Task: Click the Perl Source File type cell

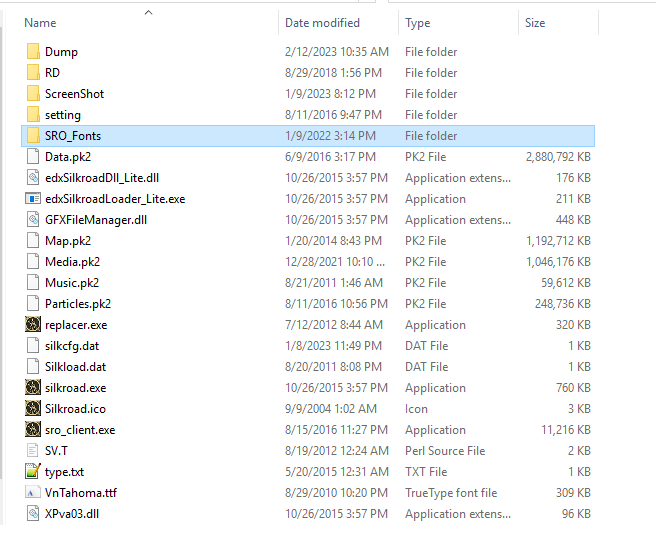Action: tap(445, 450)
